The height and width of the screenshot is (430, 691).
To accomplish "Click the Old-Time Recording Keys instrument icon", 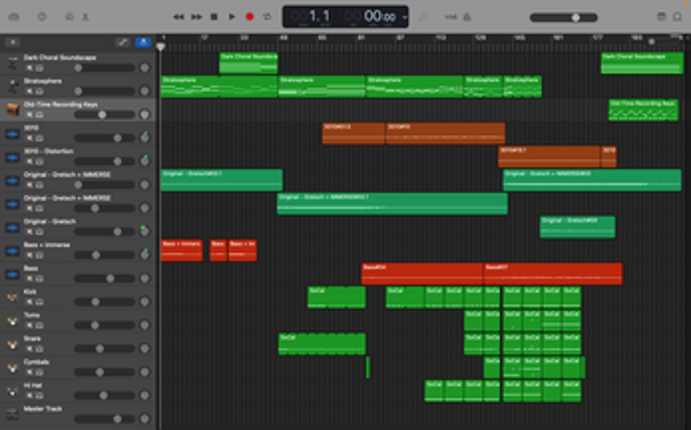I will coord(11,109).
